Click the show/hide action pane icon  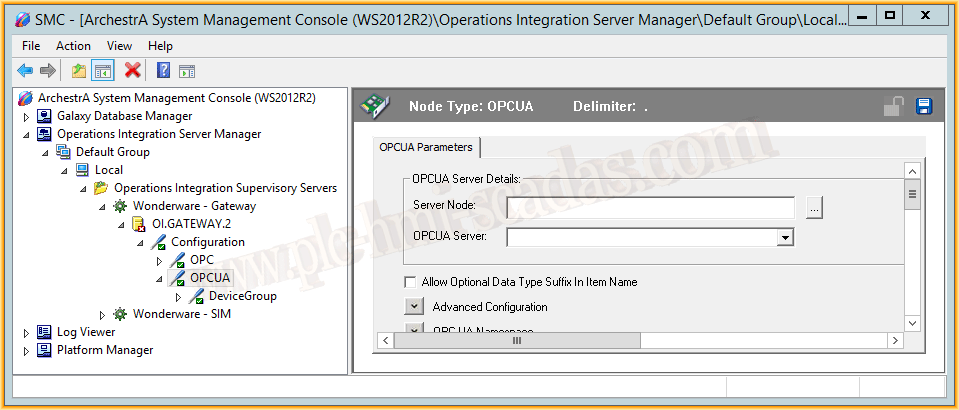[x=187, y=70]
